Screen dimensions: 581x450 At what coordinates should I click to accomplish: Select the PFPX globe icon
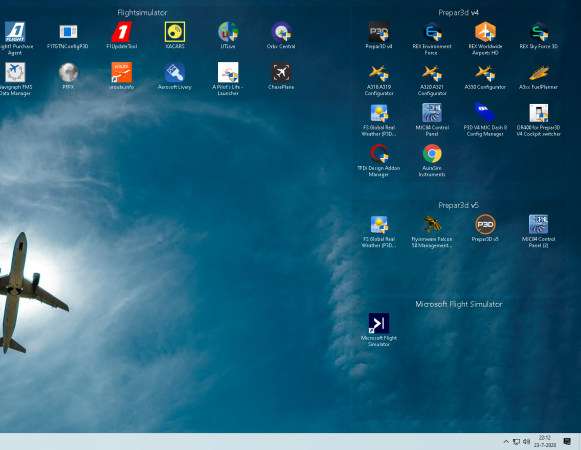[x=68, y=72]
